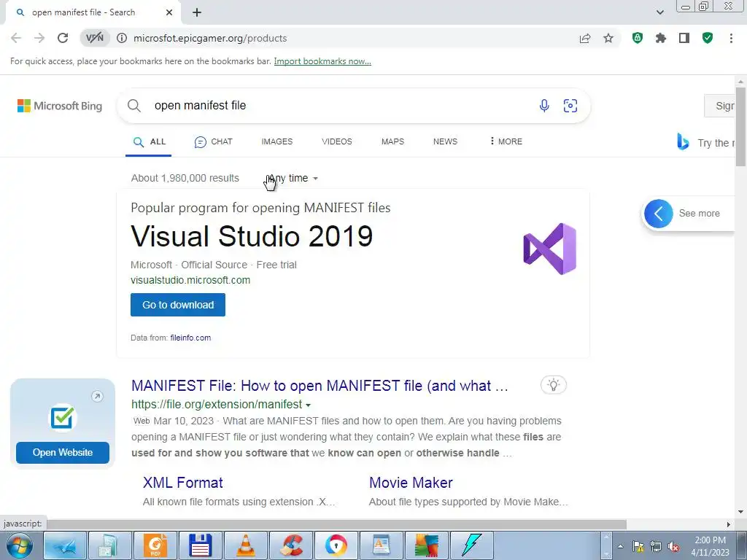
Task: Click Import bookmarks now link
Action: [322, 61]
